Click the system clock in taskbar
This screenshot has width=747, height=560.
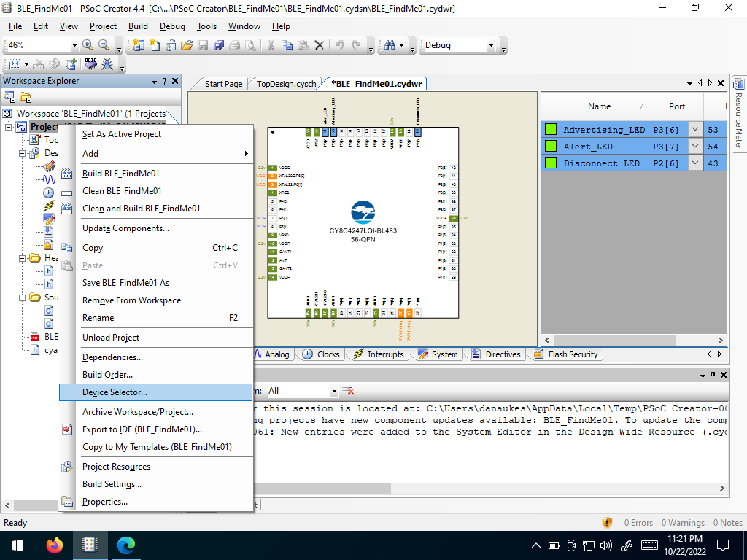(x=684, y=545)
